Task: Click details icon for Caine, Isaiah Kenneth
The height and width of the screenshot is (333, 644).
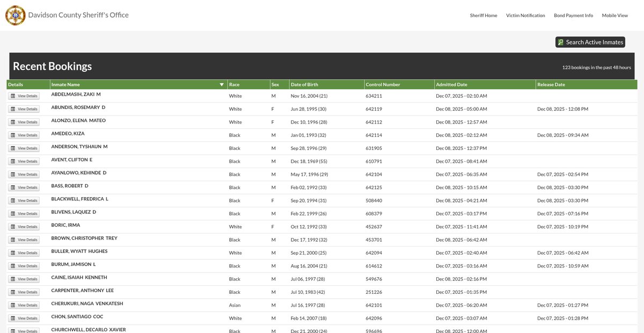Action: [x=13, y=279]
